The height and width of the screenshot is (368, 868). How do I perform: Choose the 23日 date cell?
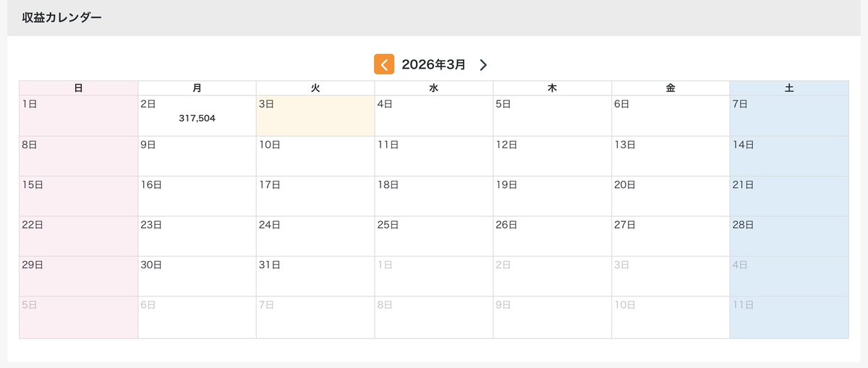pos(197,236)
